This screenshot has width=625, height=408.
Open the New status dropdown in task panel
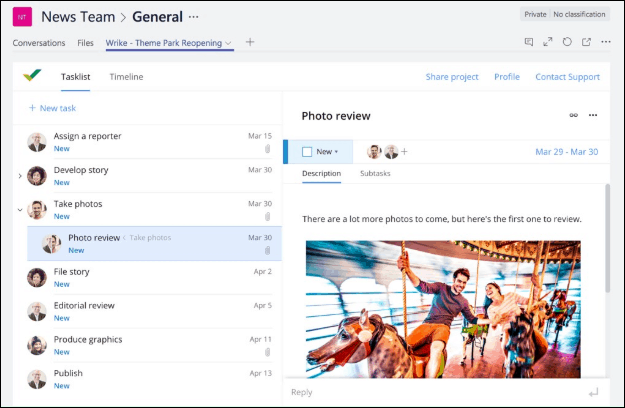(327, 151)
